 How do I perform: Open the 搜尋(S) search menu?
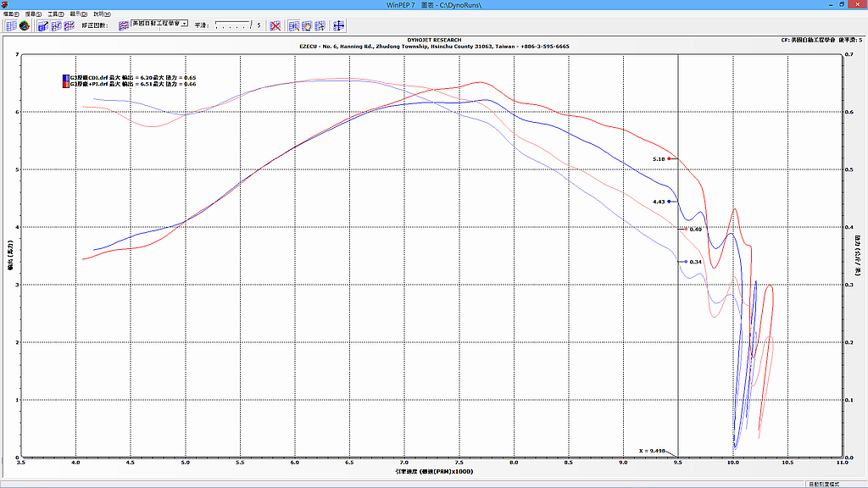(x=32, y=14)
